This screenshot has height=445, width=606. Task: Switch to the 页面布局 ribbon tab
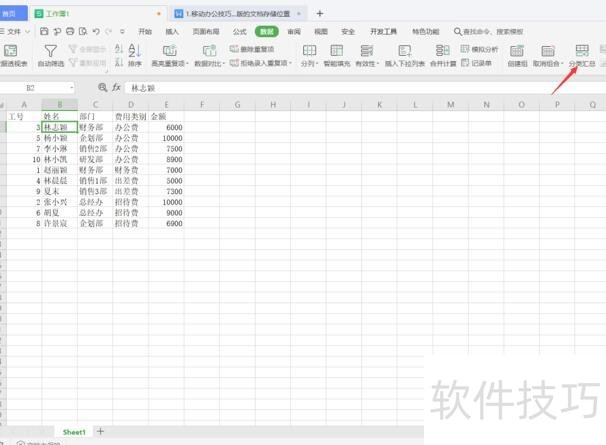[206, 32]
